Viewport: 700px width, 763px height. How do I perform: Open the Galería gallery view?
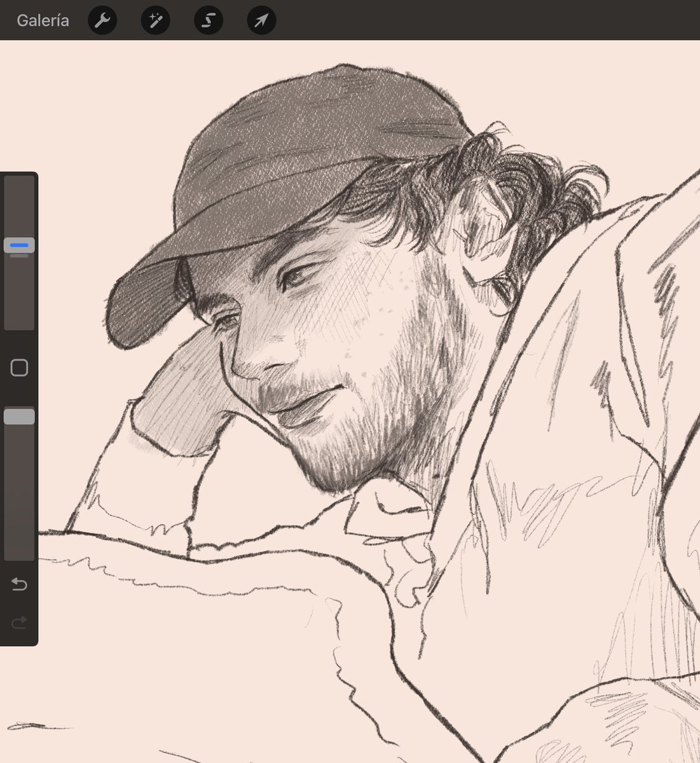[x=43, y=20]
